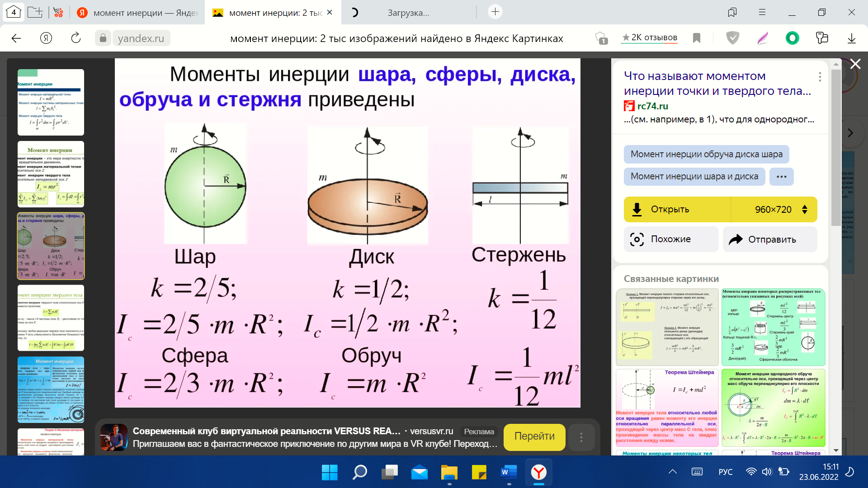This screenshot has height=488, width=868.
Task: Open the VERSUS REALITY ad headline
Action: (x=267, y=431)
